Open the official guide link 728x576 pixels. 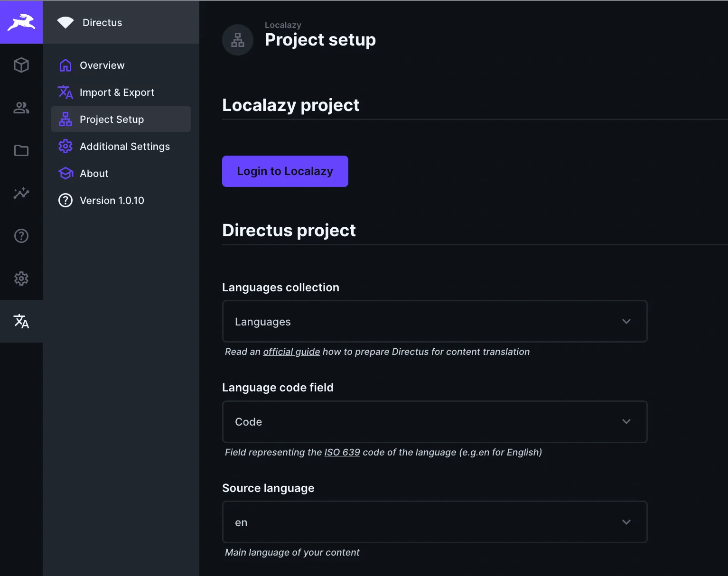click(291, 352)
